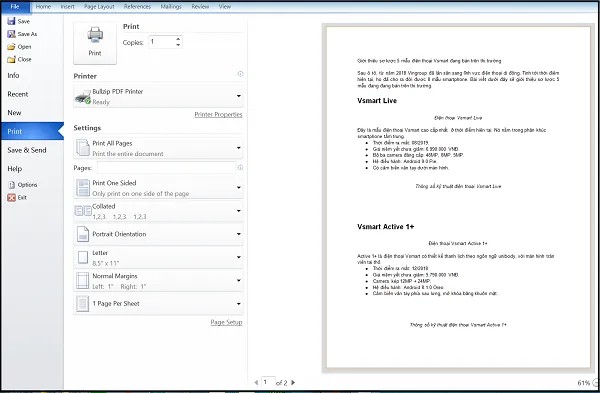Click the Print One Sided page icon
This screenshot has height=393, width=600.
point(83,188)
